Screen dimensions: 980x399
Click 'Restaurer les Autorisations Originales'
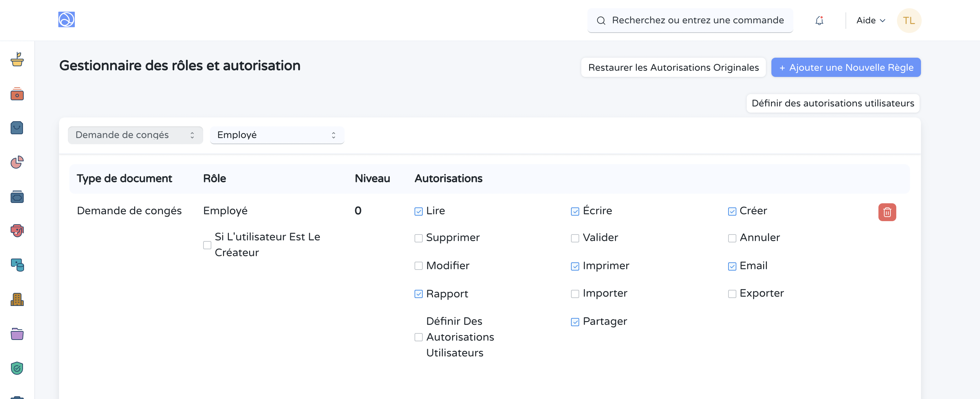point(673,67)
